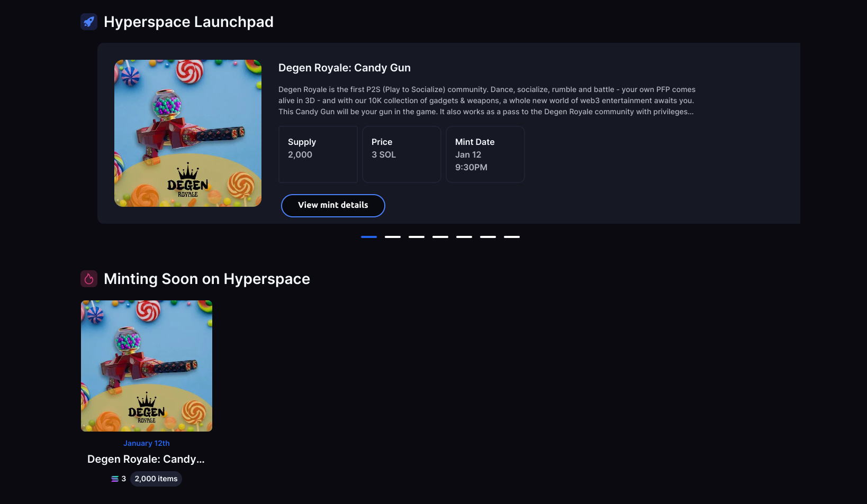The image size is (867, 504).
Task: Expand the truncated collection description text
Action: [486, 100]
